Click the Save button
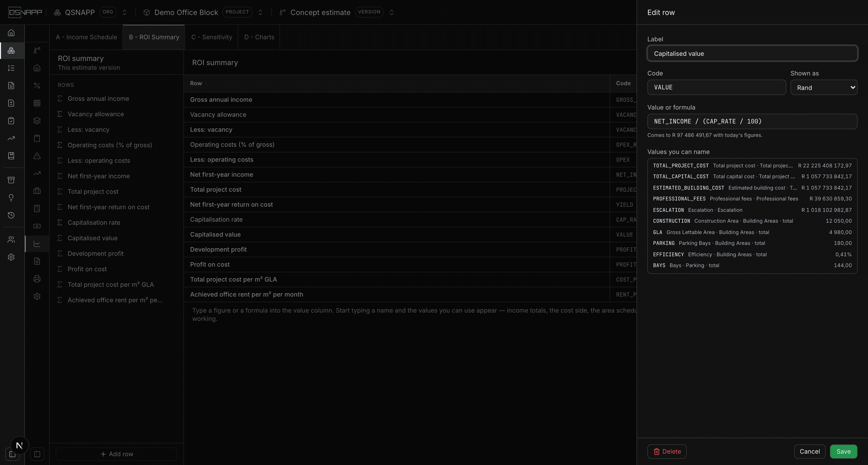Image resolution: width=868 pixels, height=465 pixels. (x=843, y=452)
